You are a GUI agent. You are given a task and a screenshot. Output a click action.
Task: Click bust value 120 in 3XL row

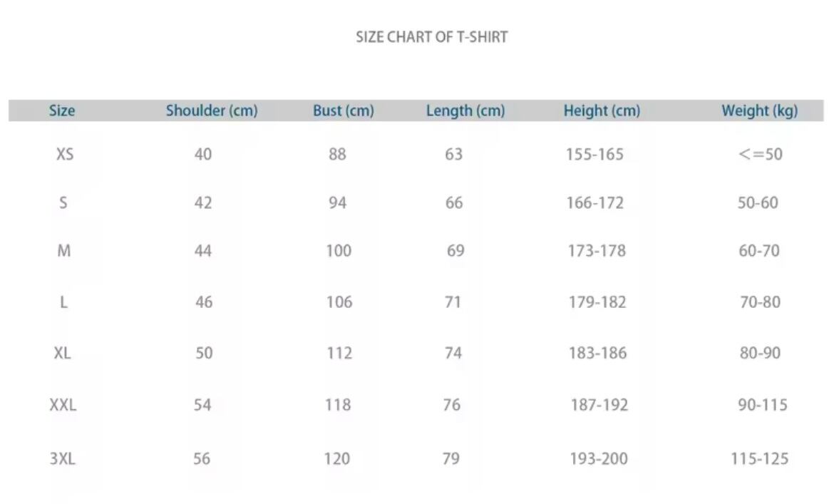[336, 458]
